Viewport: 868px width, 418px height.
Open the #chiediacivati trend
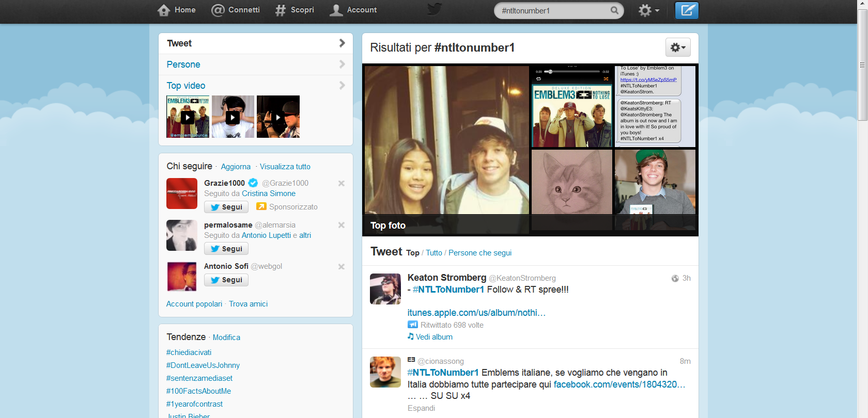pyautogui.click(x=189, y=352)
